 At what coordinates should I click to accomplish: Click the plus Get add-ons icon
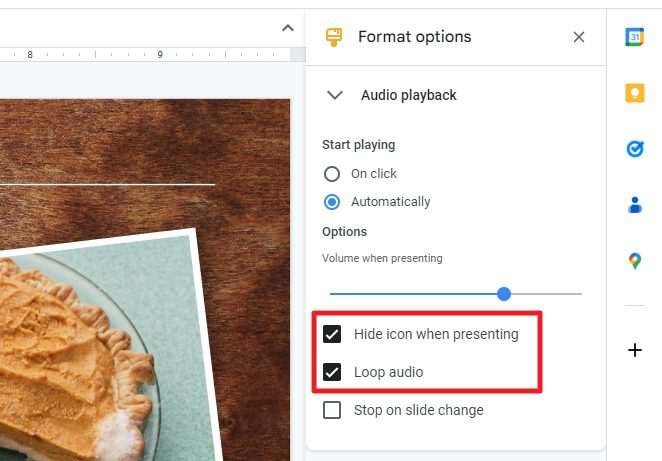tap(635, 350)
